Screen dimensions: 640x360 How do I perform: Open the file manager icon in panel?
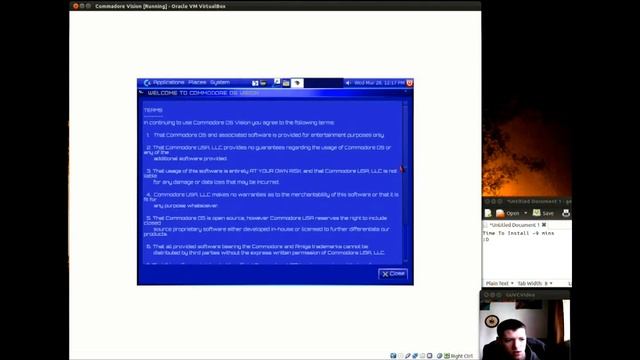pyautogui.click(x=286, y=83)
